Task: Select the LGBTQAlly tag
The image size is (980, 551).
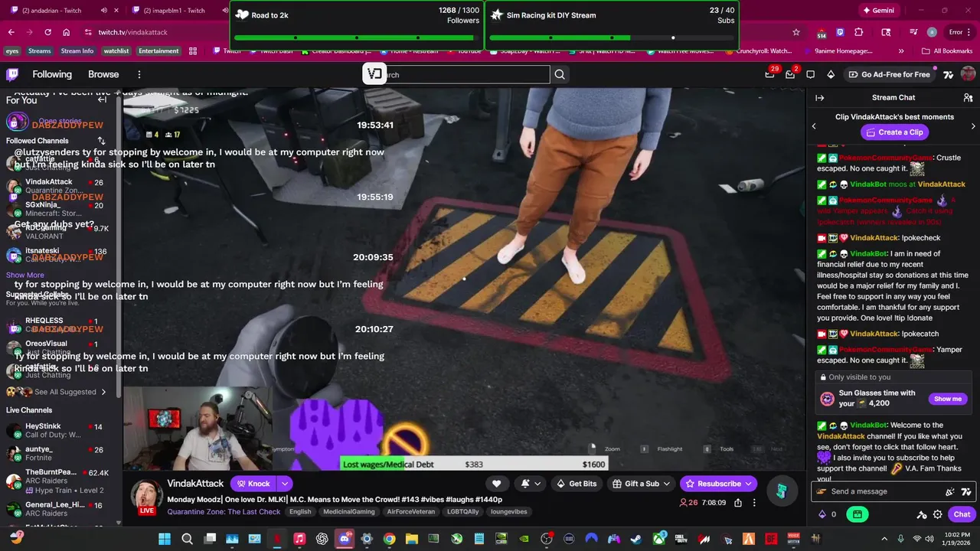Action: (463, 512)
